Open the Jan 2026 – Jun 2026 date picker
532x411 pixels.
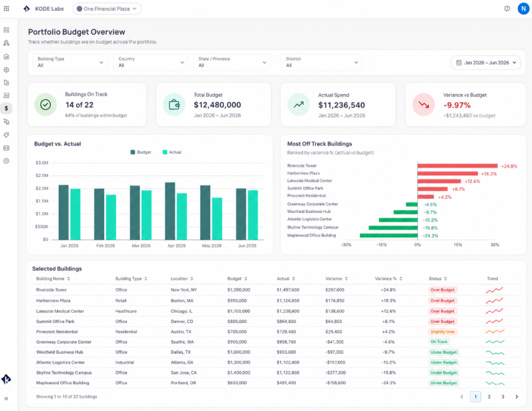point(486,63)
